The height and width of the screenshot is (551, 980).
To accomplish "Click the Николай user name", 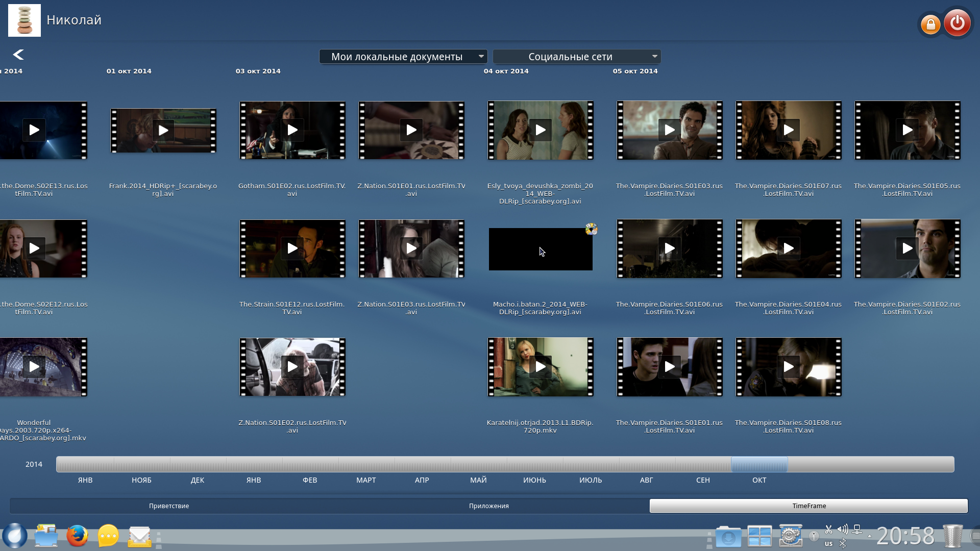I will click(74, 20).
